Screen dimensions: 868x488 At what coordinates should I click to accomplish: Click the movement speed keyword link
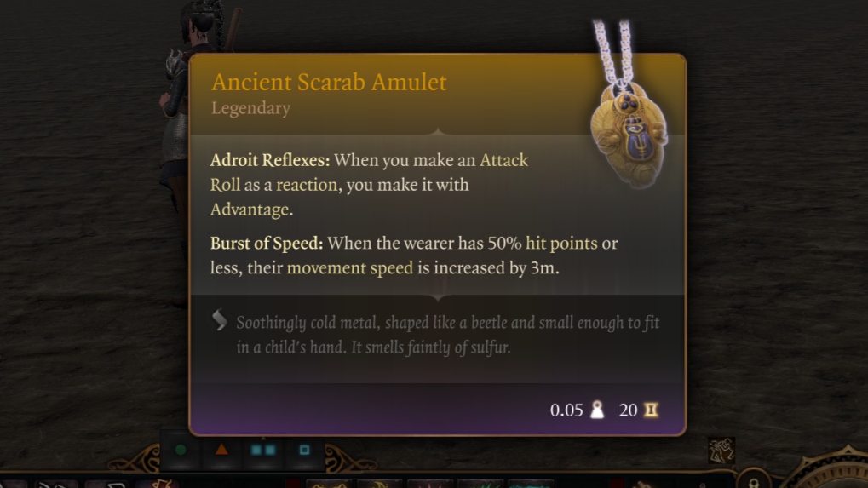(350, 267)
